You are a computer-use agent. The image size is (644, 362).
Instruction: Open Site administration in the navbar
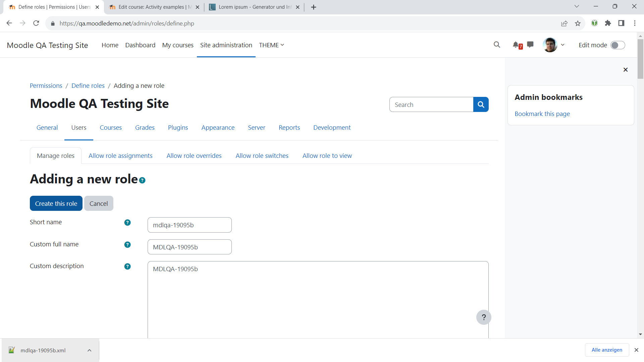226,45
